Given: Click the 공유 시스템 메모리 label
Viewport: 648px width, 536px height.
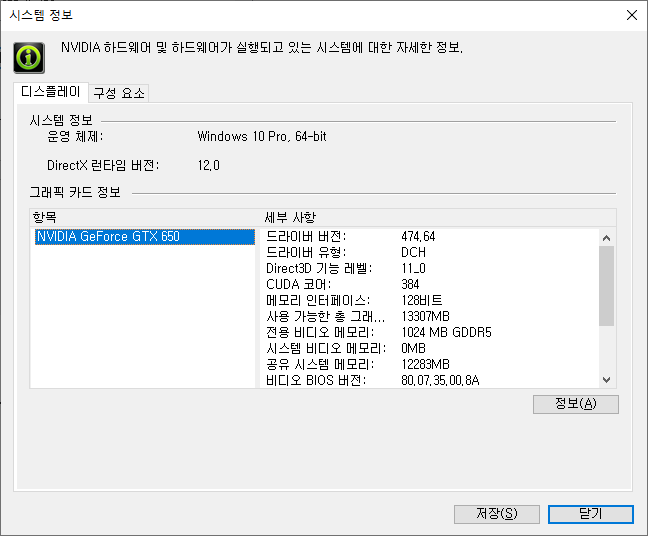Looking at the screenshot, I should pyautogui.click(x=320, y=364).
